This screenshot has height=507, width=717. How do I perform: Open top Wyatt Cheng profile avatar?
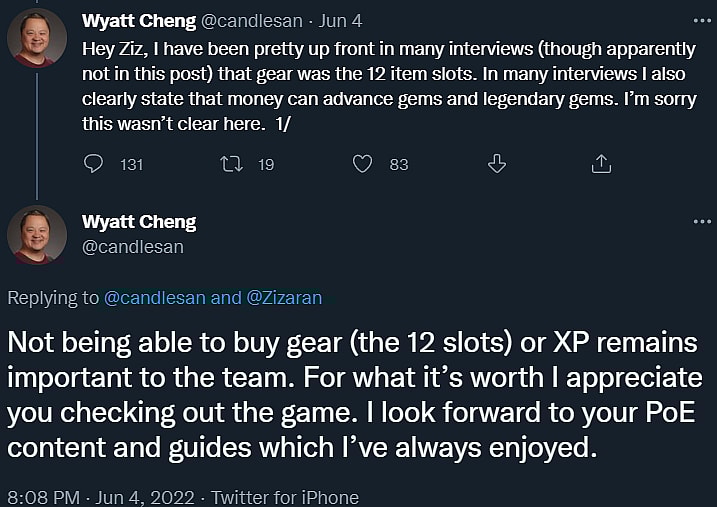(x=37, y=38)
